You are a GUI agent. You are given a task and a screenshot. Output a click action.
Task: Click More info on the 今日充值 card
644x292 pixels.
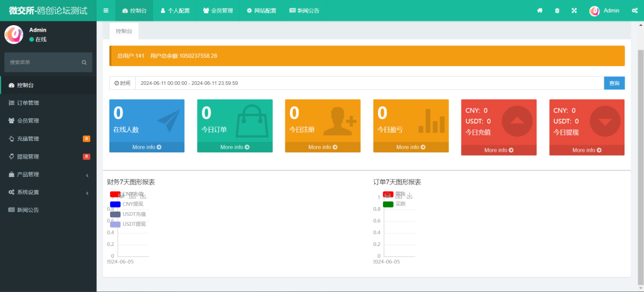(x=499, y=150)
